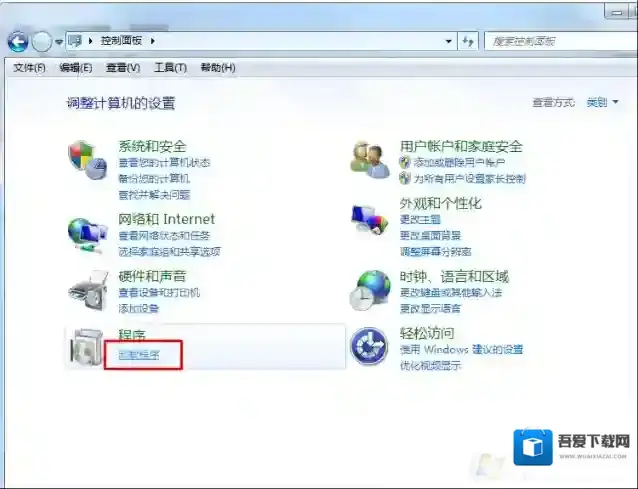The height and width of the screenshot is (489, 638).
Task: Click shield icon beside 添加或删除用户帐户
Action: pyautogui.click(x=404, y=163)
